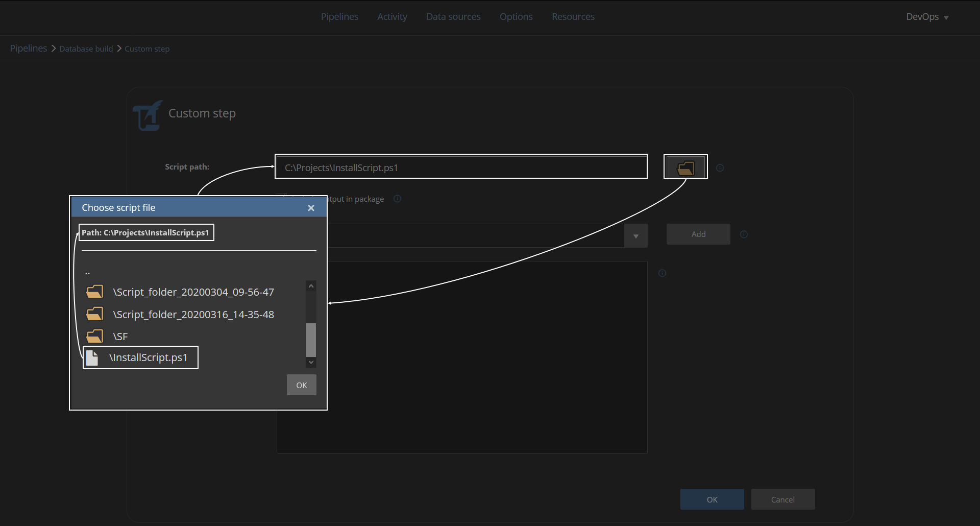Click the info icon next to output in package
This screenshot has width=980, height=526.
pyautogui.click(x=397, y=199)
